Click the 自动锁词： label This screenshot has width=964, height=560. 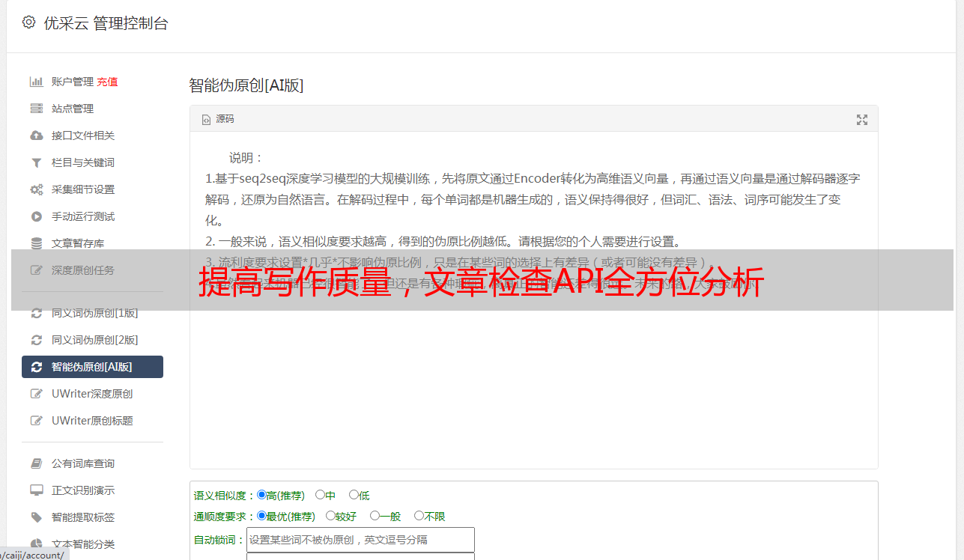coord(219,541)
